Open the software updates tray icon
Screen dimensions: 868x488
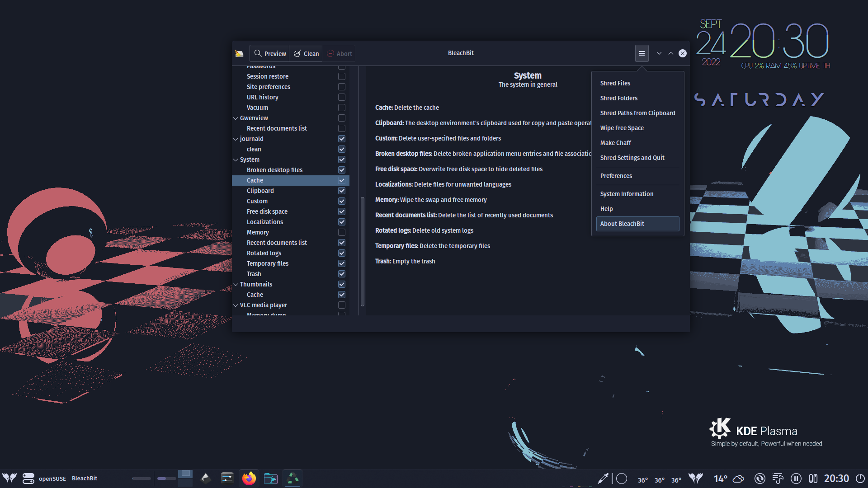(x=760, y=479)
